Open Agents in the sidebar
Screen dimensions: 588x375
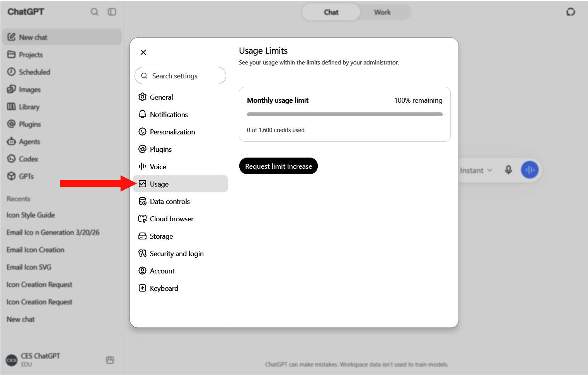pos(62,141)
